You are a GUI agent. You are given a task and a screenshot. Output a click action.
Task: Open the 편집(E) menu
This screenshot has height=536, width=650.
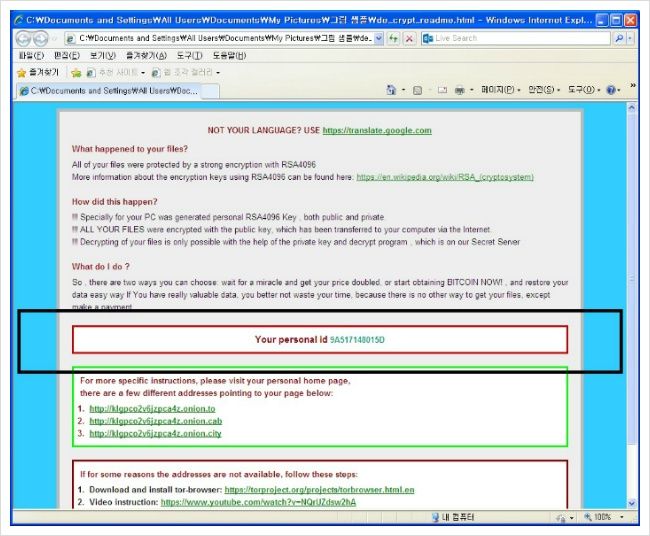(x=67, y=56)
